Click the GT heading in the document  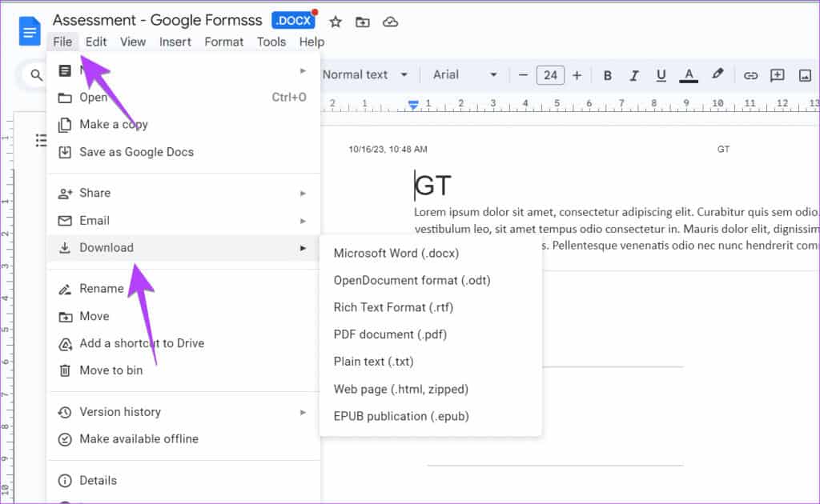433,186
